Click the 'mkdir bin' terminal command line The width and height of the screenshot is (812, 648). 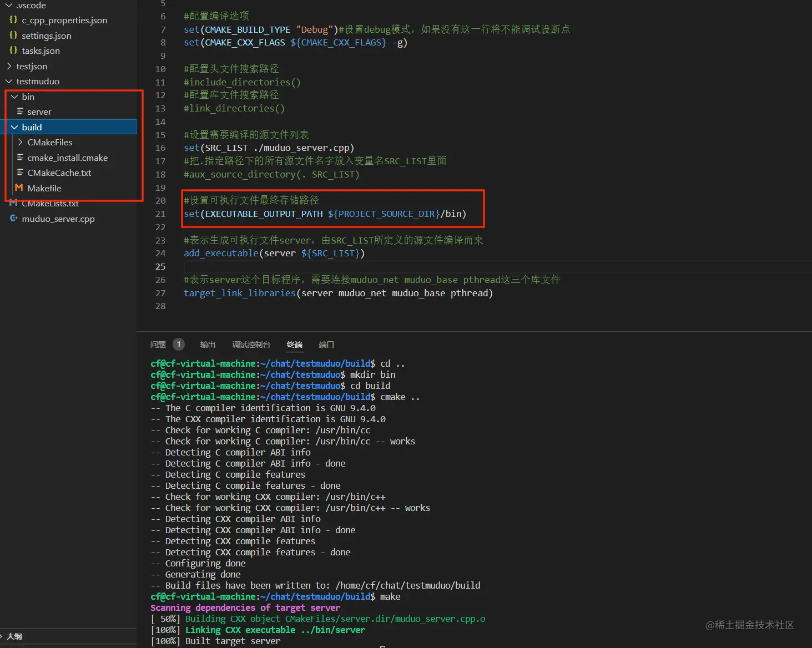point(273,374)
